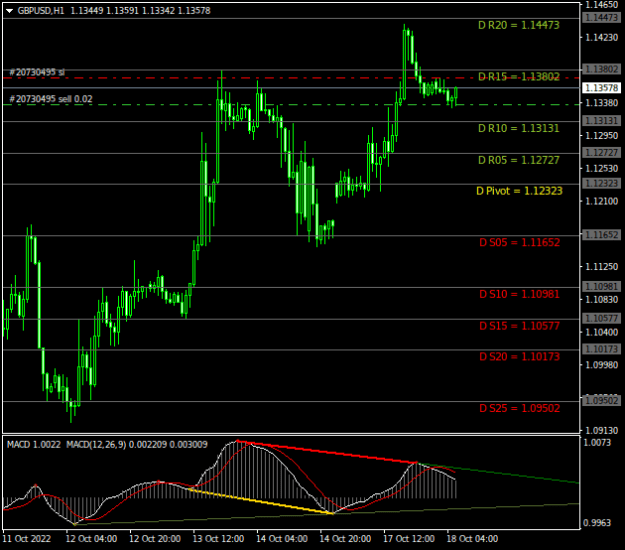
Task: Click the 12 Oct 20:00 time axis label
Action: click(155, 539)
